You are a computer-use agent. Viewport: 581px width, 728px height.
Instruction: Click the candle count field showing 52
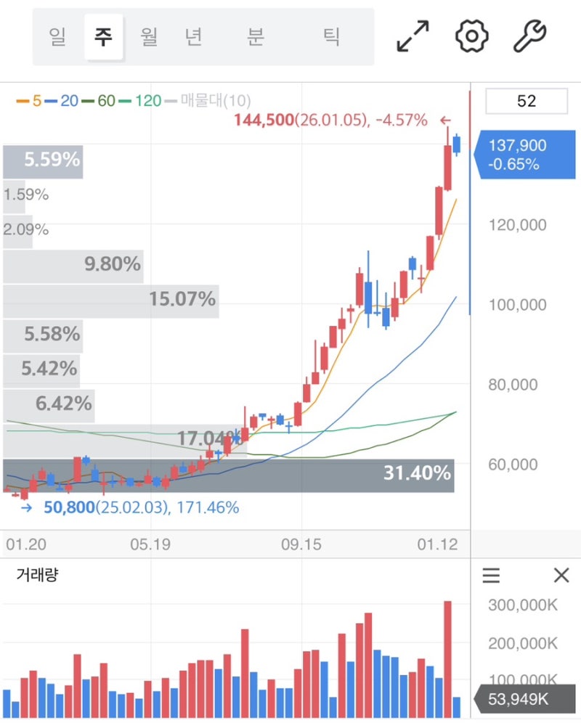pos(526,101)
